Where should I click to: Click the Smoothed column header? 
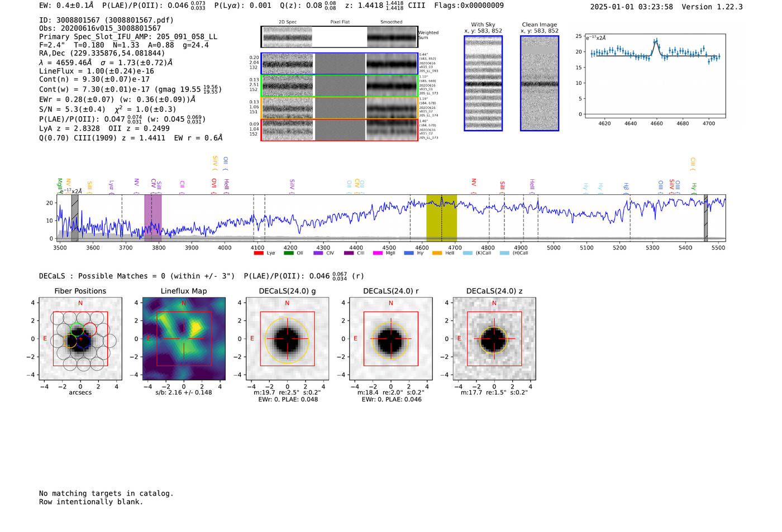391,22
